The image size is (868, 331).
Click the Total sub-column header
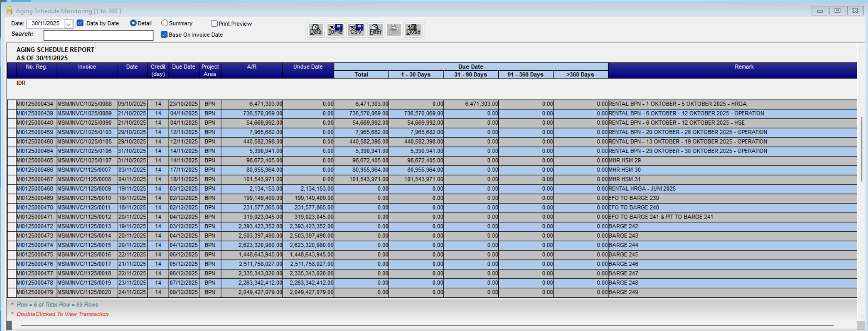click(361, 75)
